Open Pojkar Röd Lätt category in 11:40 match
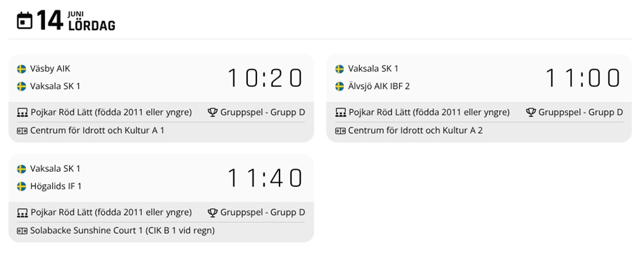 (x=111, y=212)
